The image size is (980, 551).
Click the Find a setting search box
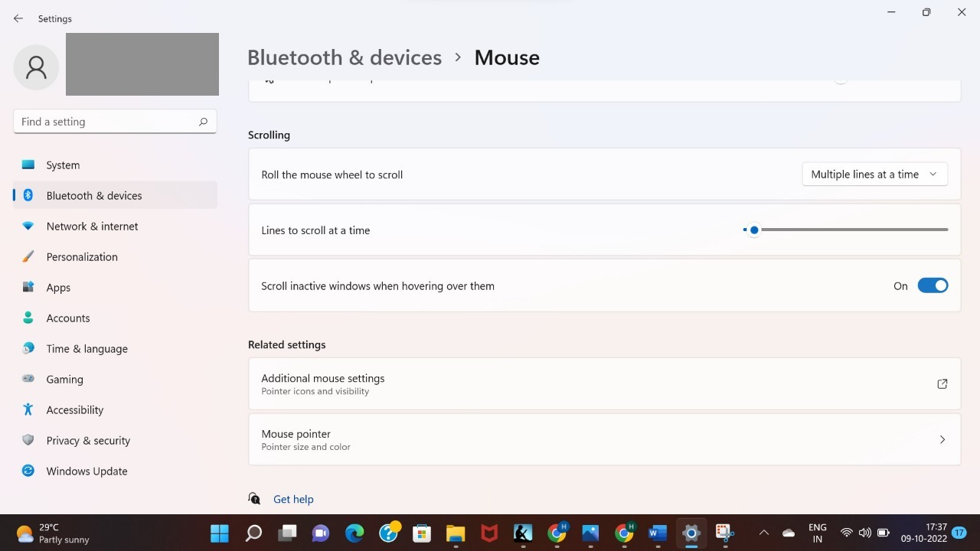(x=107, y=121)
